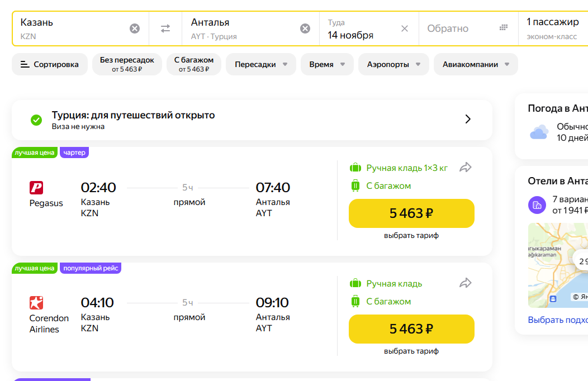Click the hand luggage icon for Corendon

tap(355, 283)
